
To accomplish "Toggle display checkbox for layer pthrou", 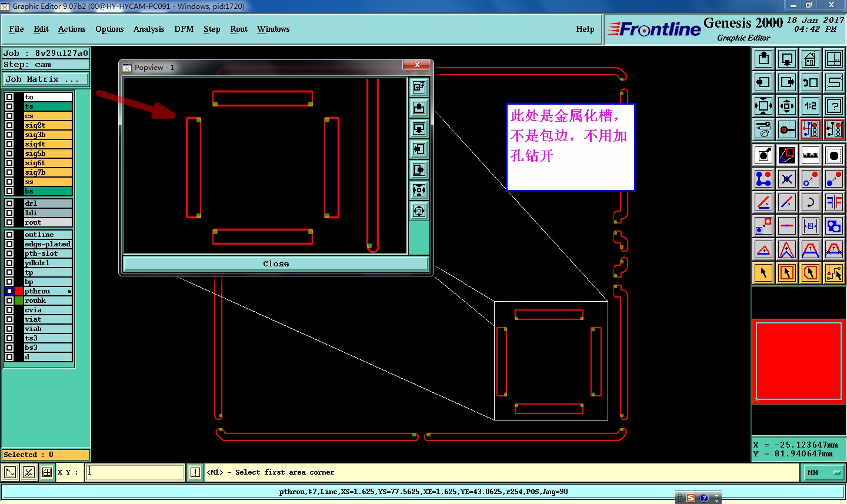I will 9,291.
